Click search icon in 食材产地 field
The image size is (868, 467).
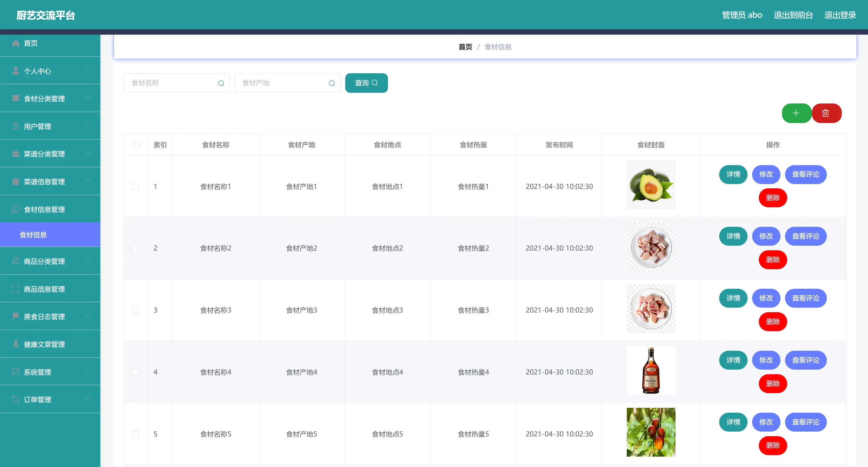click(x=332, y=83)
